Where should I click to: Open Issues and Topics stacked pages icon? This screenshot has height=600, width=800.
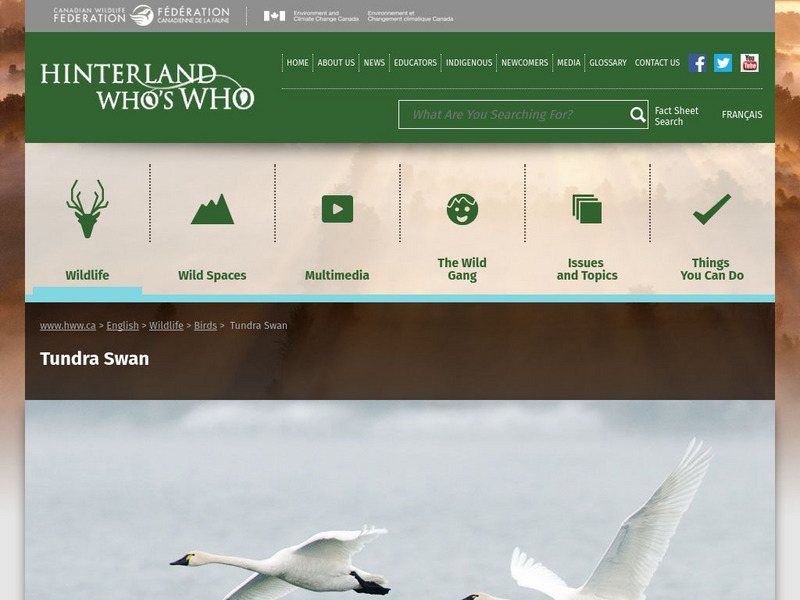coord(586,208)
